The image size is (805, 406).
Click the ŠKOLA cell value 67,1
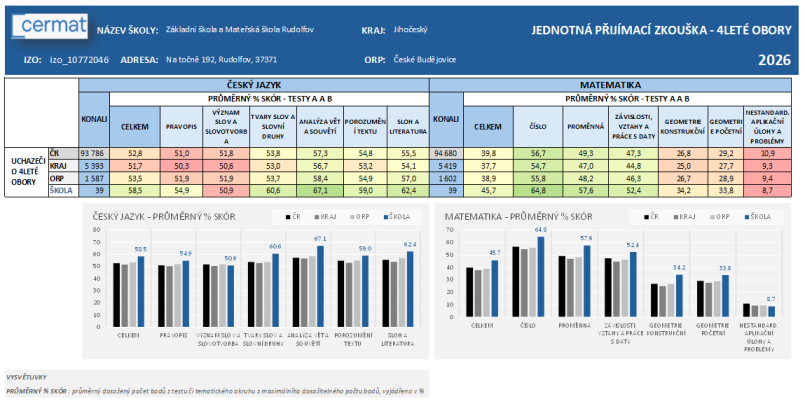click(x=320, y=190)
